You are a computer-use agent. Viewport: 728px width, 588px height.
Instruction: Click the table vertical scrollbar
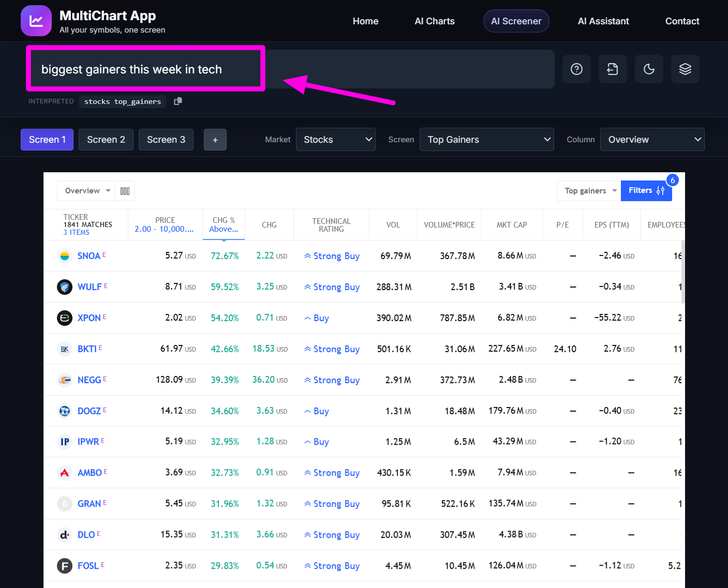pyautogui.click(x=683, y=272)
